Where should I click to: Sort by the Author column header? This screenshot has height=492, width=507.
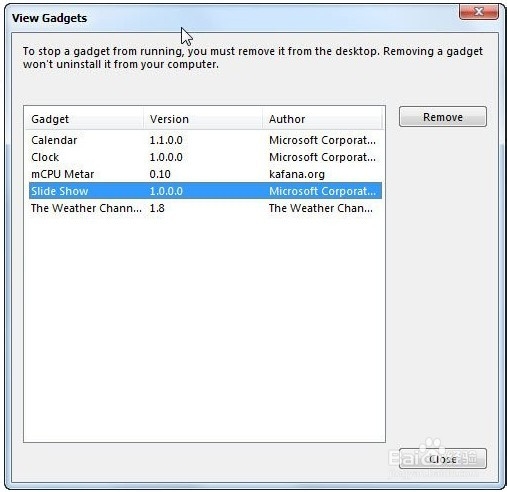click(322, 119)
